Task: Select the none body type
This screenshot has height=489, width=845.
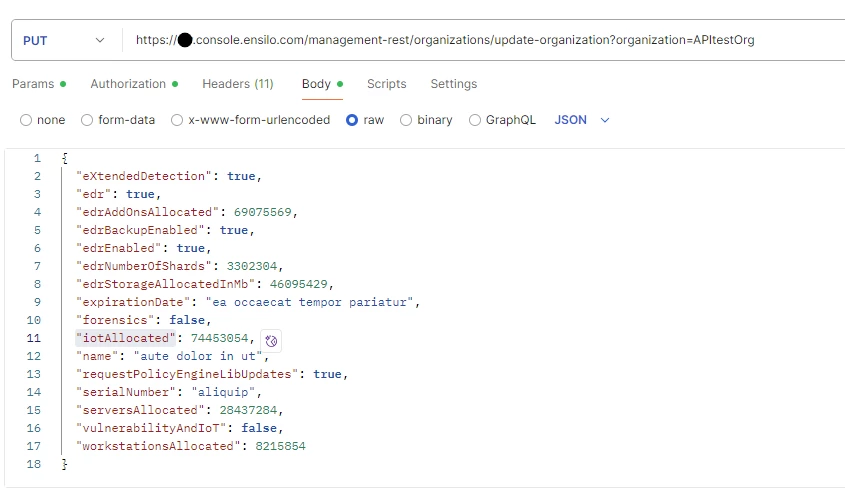Action: tap(26, 120)
